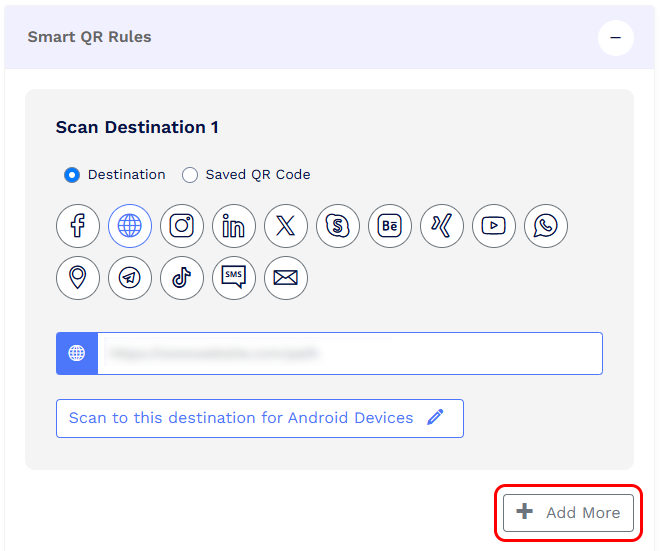661x551 pixels.
Task: Choose the Website globe destination icon
Action: (130, 226)
